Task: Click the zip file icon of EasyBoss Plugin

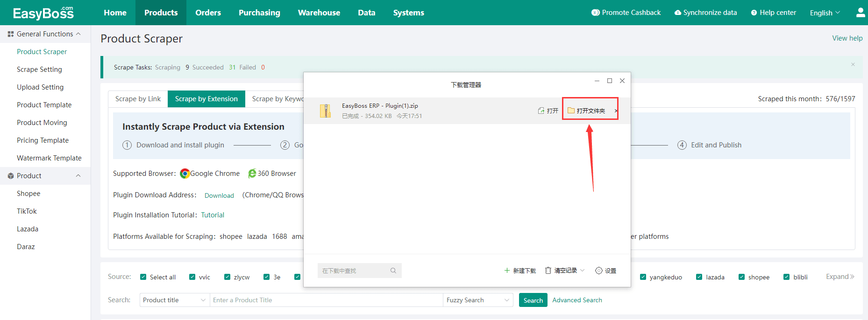Action: tap(325, 111)
